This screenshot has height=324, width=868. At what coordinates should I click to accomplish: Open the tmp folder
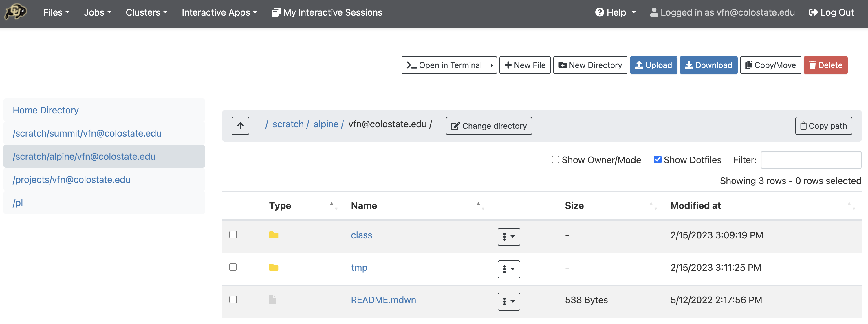[359, 268]
